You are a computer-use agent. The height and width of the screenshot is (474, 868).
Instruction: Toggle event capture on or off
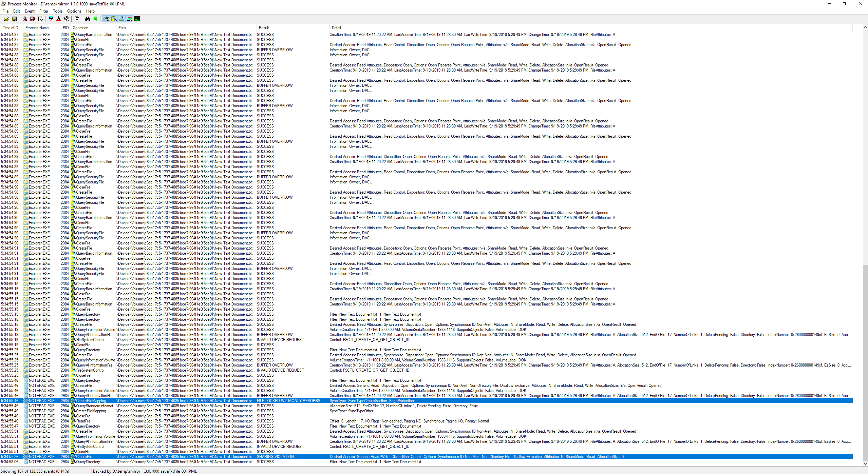click(x=25, y=19)
